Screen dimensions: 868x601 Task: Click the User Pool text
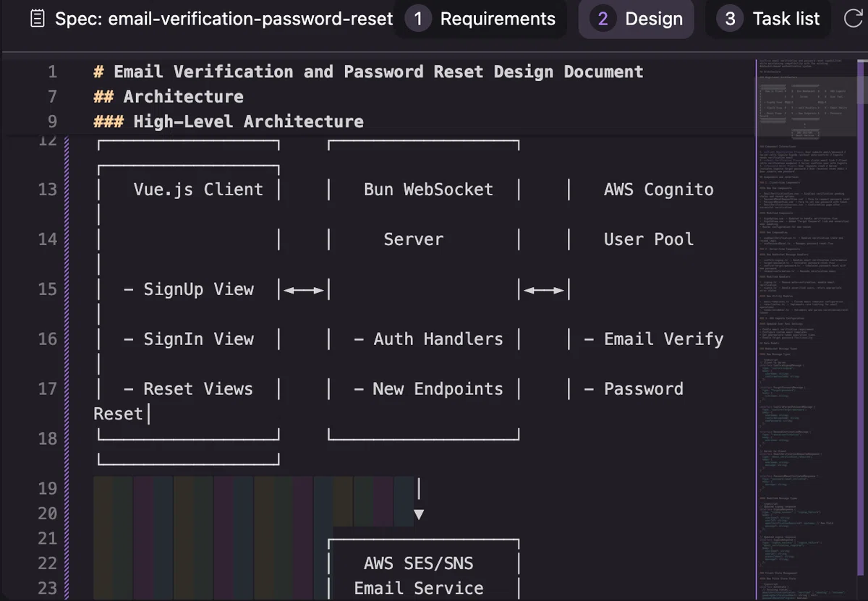[x=648, y=239]
